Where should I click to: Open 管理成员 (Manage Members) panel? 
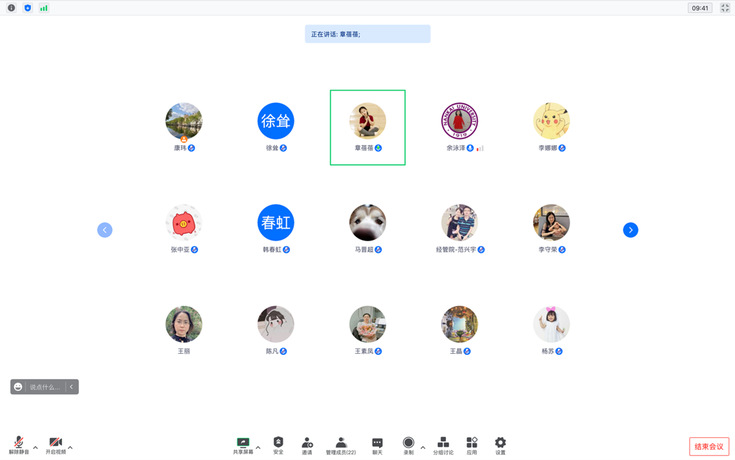point(341,443)
